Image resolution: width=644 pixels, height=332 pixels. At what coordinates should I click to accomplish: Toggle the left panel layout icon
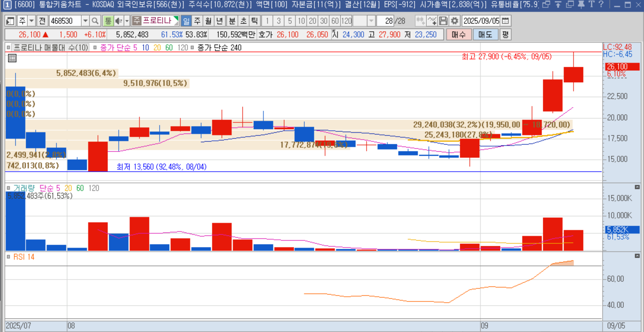(10, 21)
